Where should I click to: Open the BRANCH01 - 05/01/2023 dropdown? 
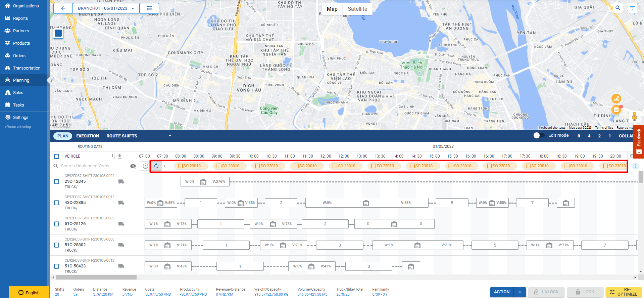[106, 8]
